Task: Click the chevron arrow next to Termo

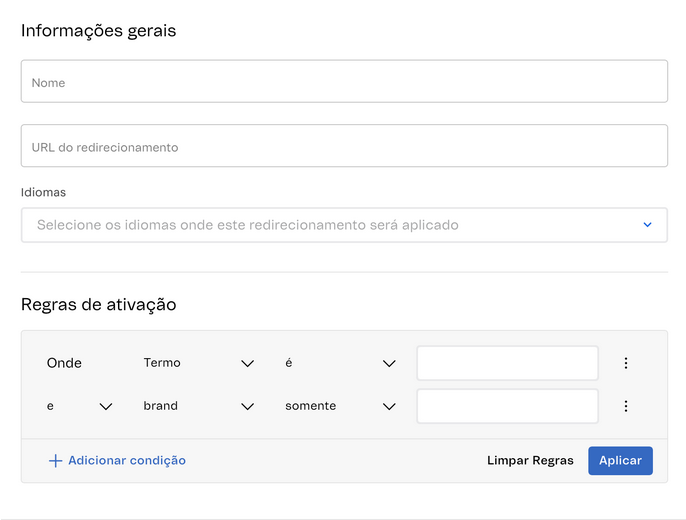Action: click(248, 364)
